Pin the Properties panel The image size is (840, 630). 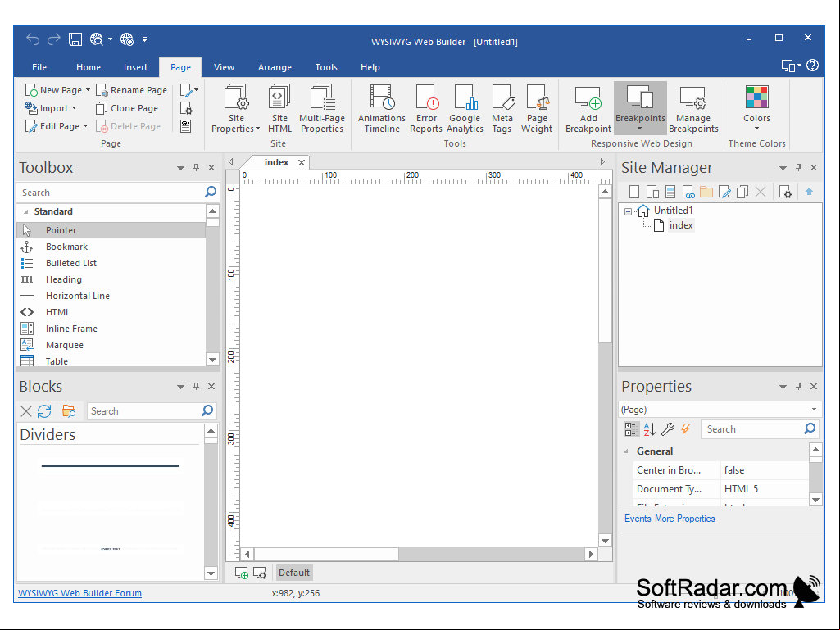pos(798,386)
